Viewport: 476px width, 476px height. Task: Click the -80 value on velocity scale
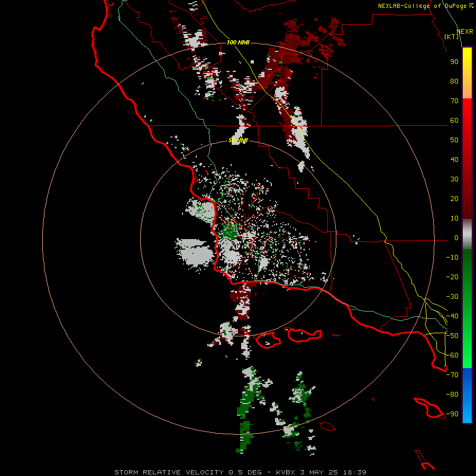click(452, 395)
